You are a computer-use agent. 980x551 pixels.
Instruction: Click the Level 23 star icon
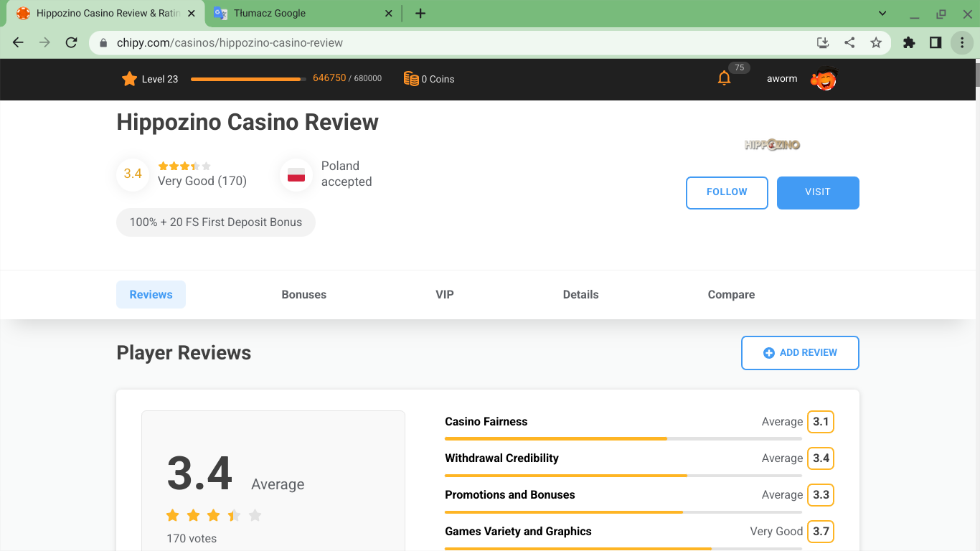coord(129,79)
